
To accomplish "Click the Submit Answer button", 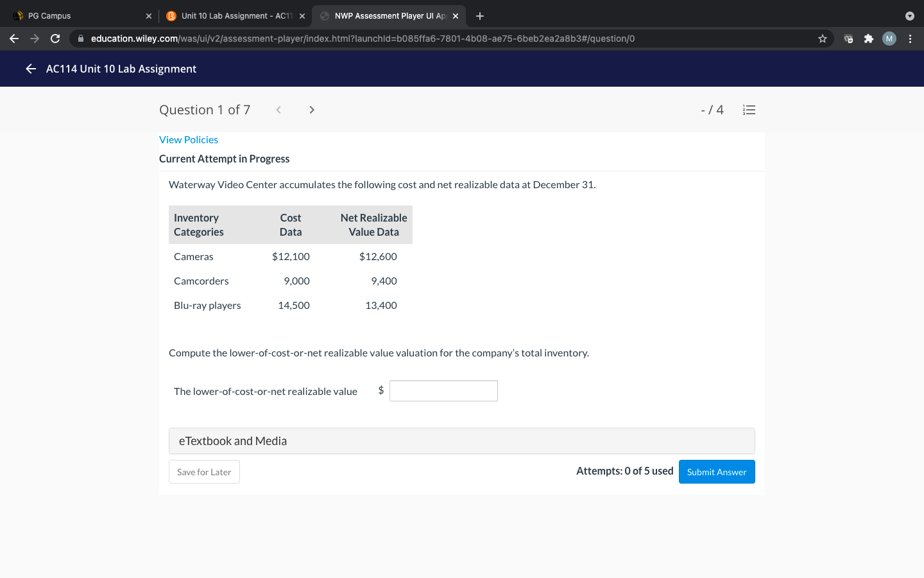I will pos(716,472).
